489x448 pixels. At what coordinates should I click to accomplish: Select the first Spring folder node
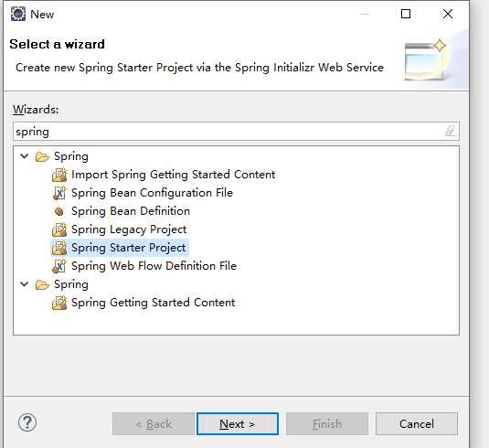[71, 156]
